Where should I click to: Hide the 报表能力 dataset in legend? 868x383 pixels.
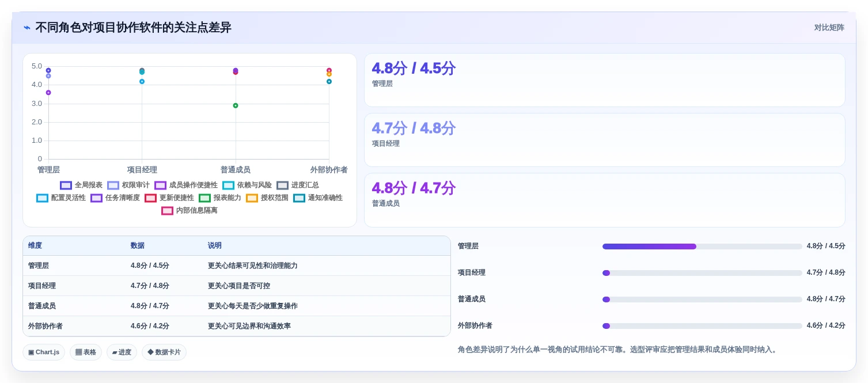220,198
